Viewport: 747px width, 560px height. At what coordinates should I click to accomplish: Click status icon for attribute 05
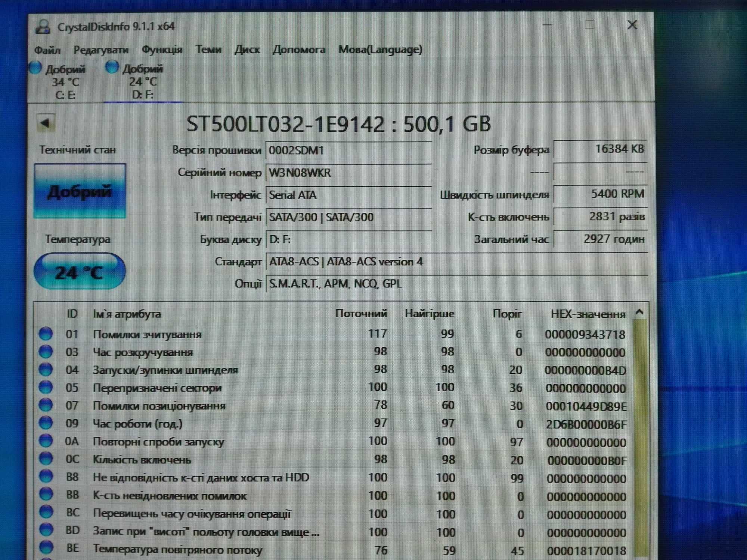tap(46, 388)
